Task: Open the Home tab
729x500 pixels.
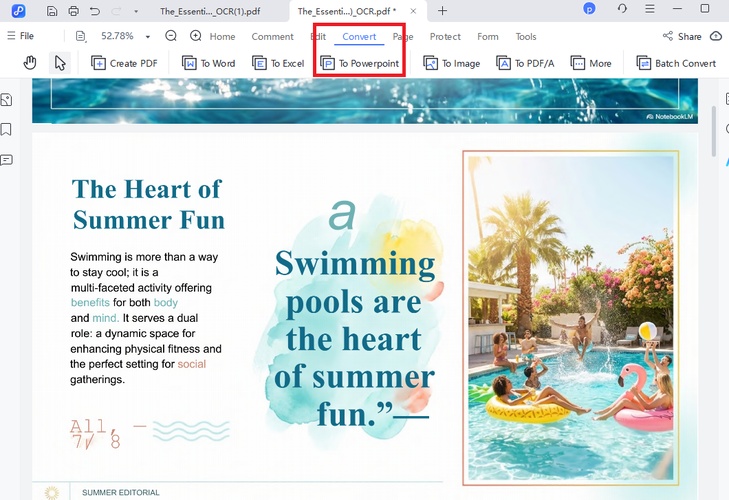Action: coord(222,36)
